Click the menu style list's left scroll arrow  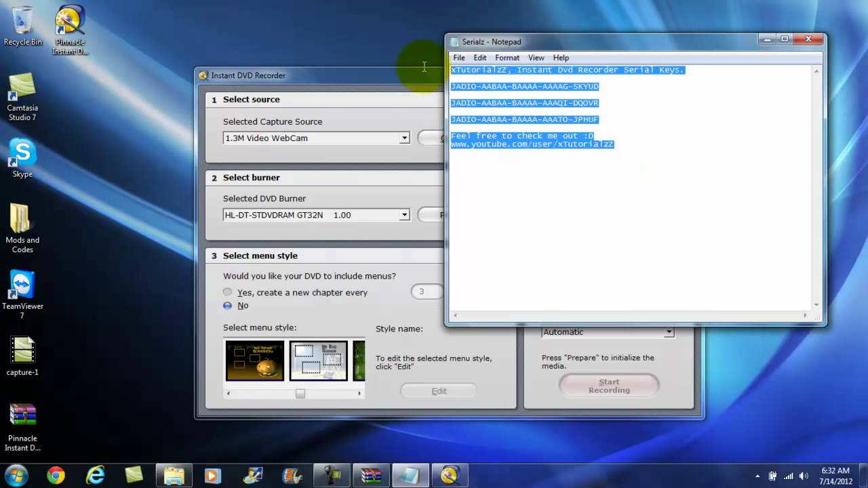coord(229,393)
